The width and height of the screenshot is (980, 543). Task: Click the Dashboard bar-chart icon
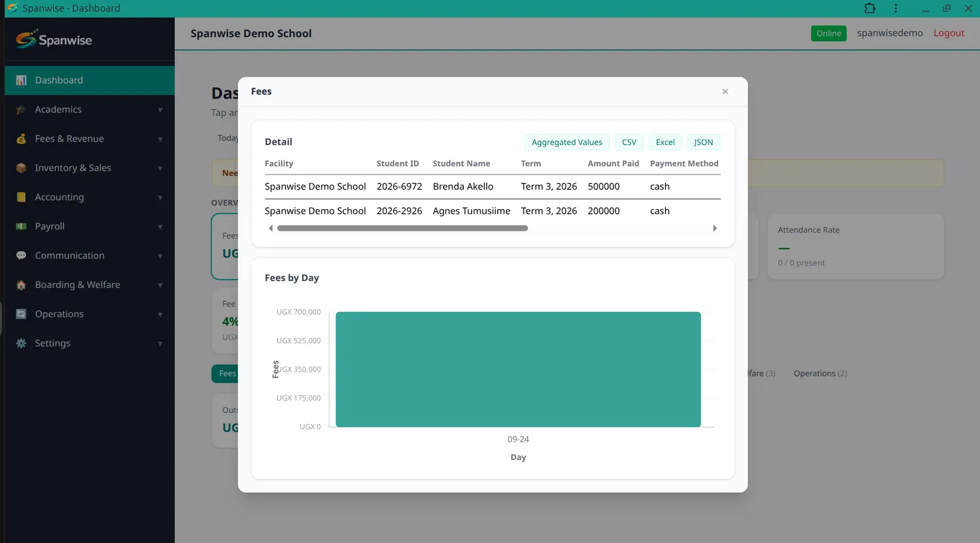pos(22,80)
